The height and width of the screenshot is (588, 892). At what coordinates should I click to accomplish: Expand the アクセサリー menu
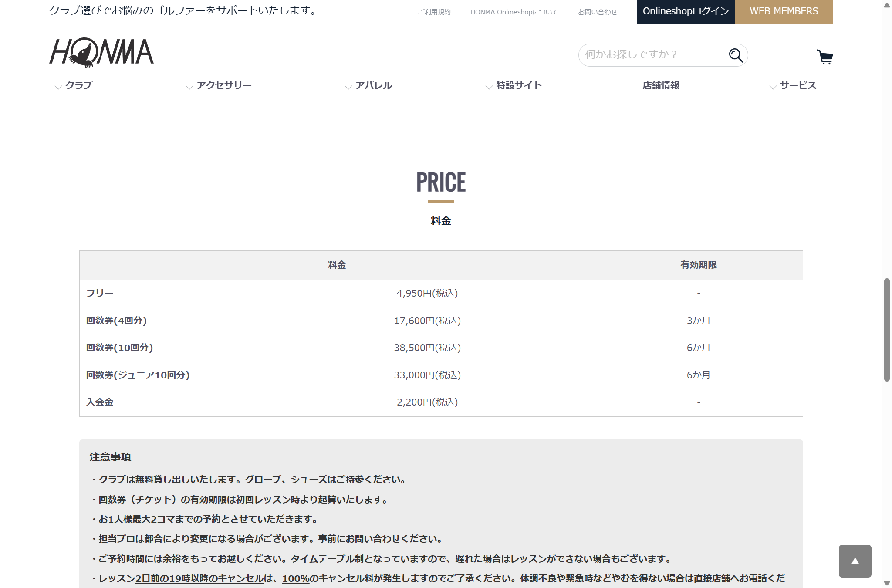[219, 85]
